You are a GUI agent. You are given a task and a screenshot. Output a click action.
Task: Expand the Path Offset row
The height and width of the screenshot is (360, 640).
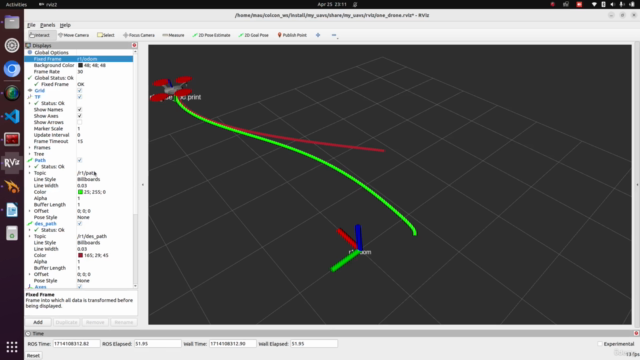pos(29,211)
